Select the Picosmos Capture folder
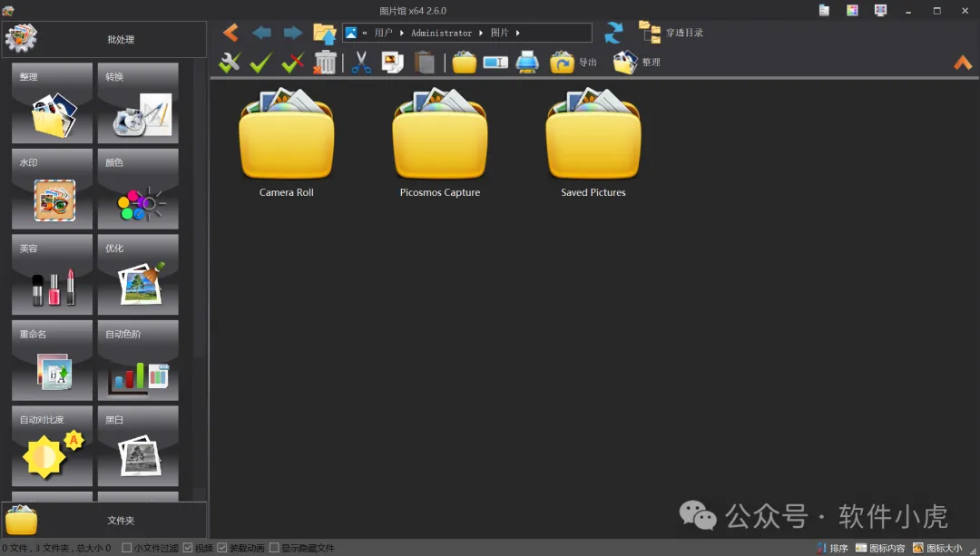 (440, 143)
